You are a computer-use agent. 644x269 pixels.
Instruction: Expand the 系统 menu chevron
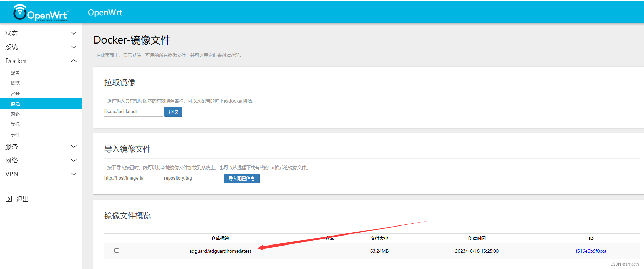(73, 47)
